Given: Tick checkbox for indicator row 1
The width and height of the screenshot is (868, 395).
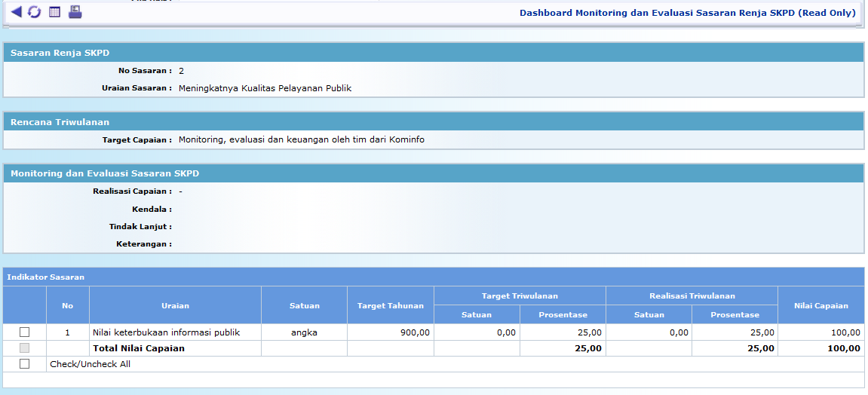Looking at the screenshot, I should click(x=25, y=332).
